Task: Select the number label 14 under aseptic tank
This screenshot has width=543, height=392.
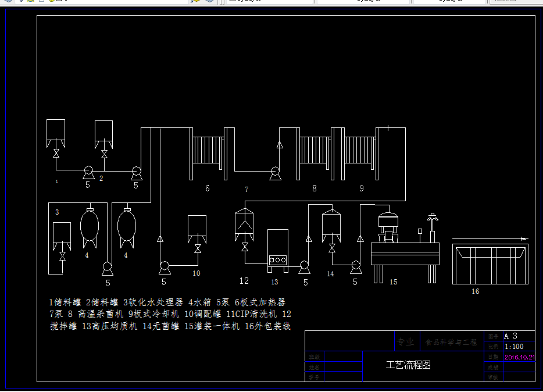Action: (x=330, y=274)
